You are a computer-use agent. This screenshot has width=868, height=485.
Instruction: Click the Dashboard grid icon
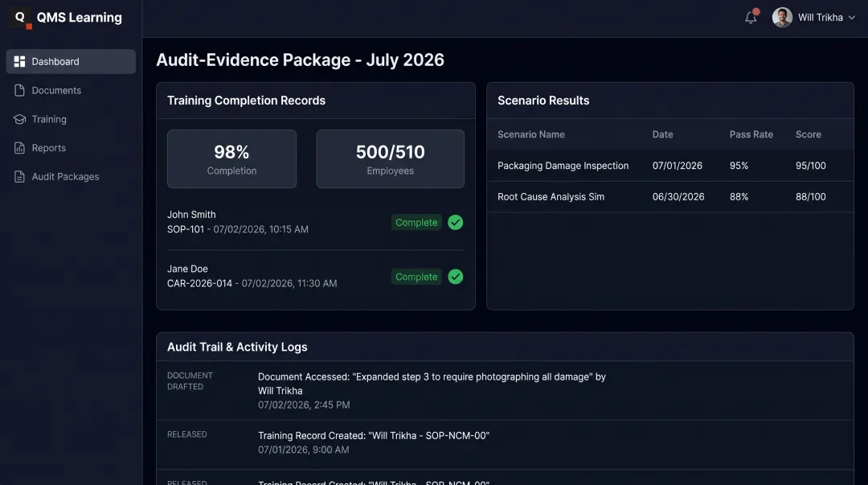tap(19, 61)
